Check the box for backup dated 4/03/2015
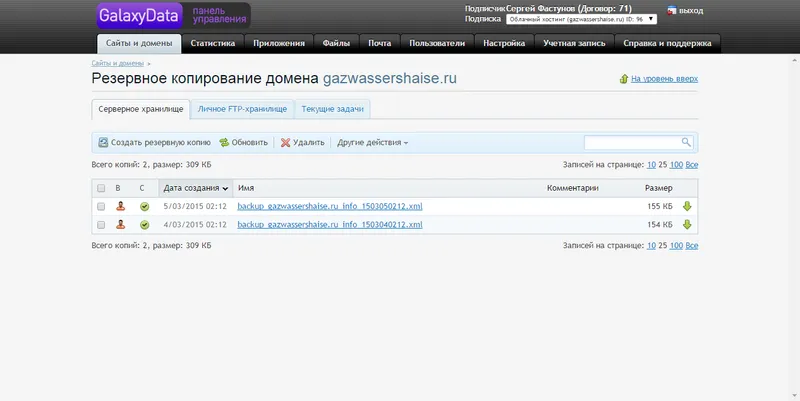 [x=101, y=225]
